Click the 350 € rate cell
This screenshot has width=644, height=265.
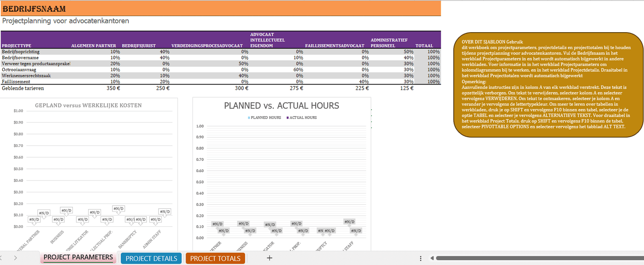(113, 88)
